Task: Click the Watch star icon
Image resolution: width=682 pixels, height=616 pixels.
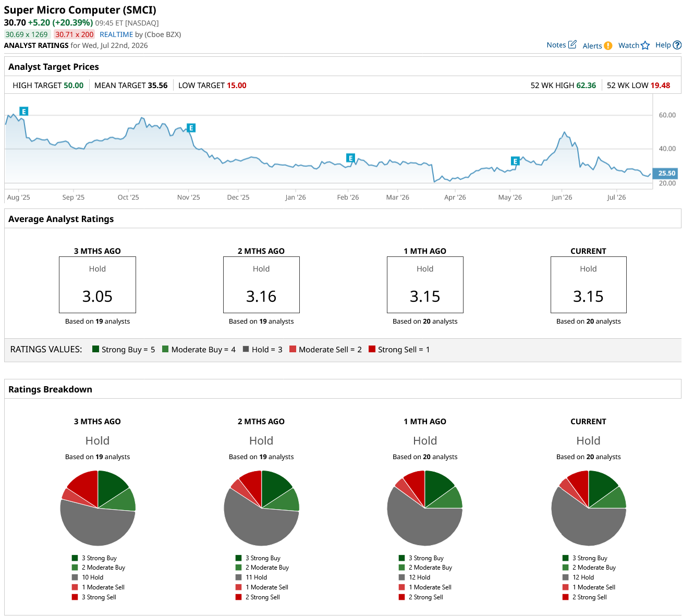Action: click(x=646, y=45)
